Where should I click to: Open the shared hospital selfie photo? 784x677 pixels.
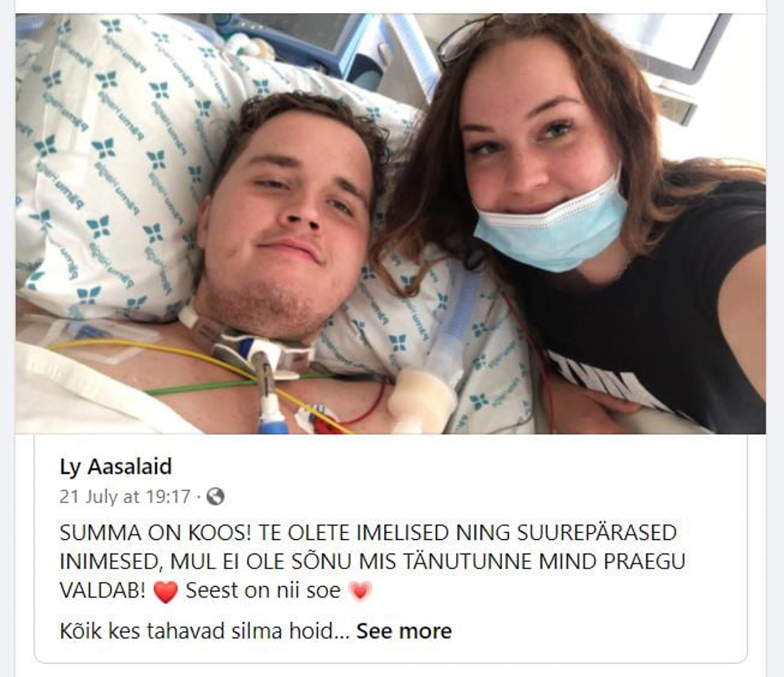coord(391,224)
